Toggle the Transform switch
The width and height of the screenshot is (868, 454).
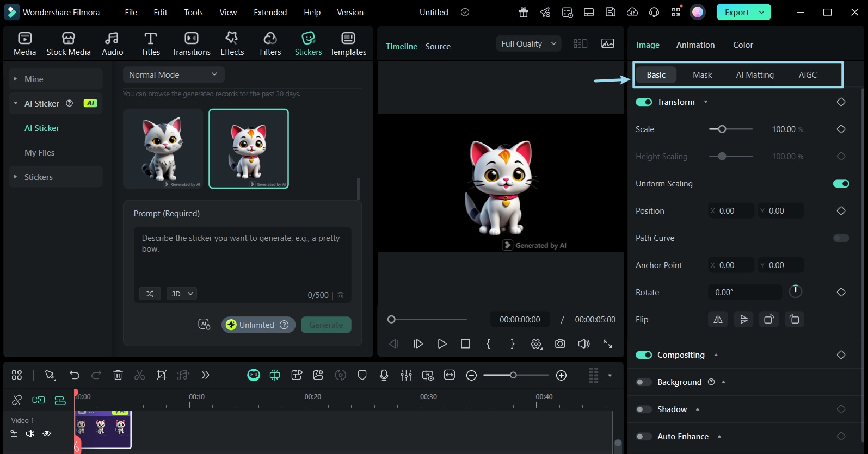644,102
